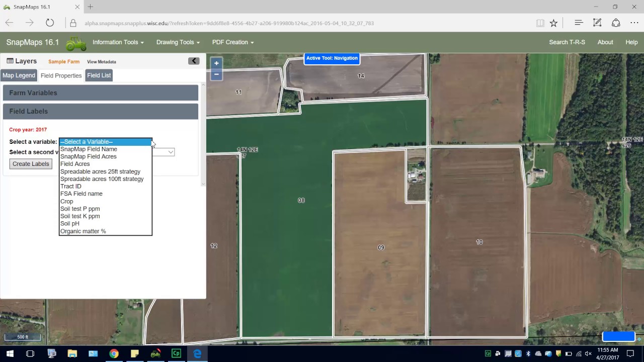This screenshot has height=362, width=644.
Task: Pick Spreadable acres 25ft strategy
Action: coord(105,171)
